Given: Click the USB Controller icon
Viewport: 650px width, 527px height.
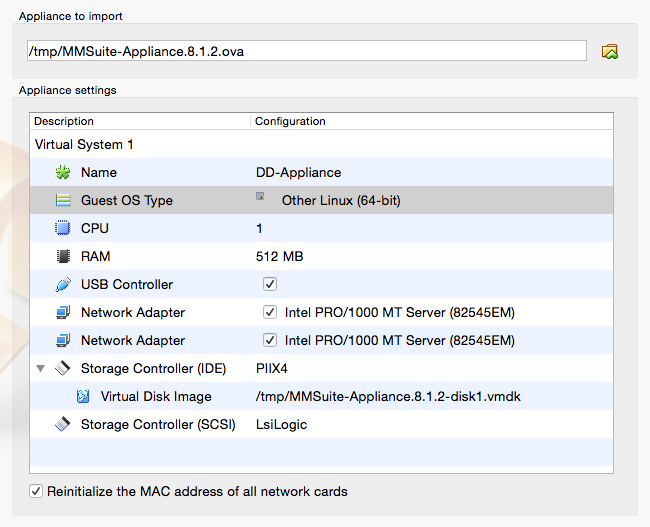Looking at the screenshot, I should [x=62, y=285].
